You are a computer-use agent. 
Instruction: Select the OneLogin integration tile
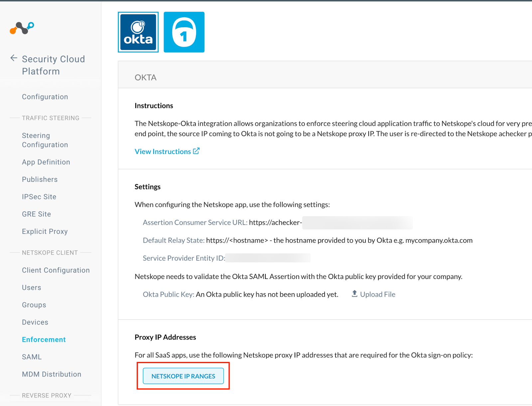(x=184, y=32)
